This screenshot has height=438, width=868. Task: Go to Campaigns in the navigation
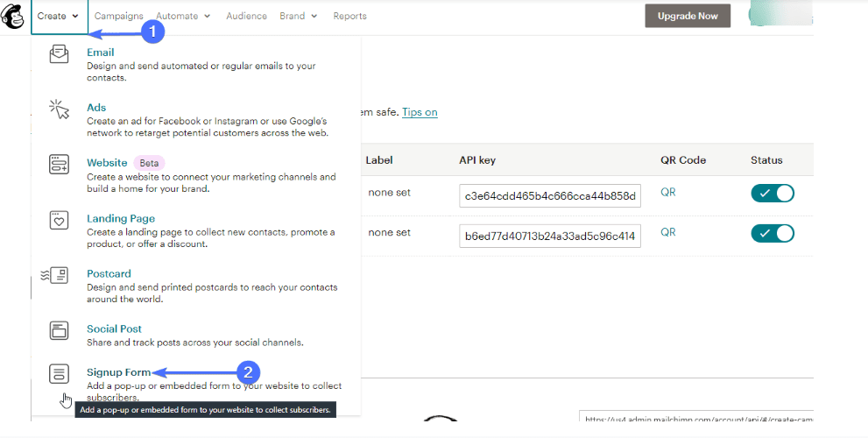pyautogui.click(x=118, y=16)
